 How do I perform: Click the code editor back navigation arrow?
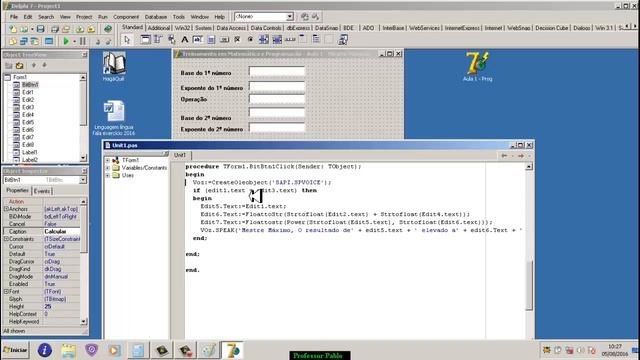504,156
